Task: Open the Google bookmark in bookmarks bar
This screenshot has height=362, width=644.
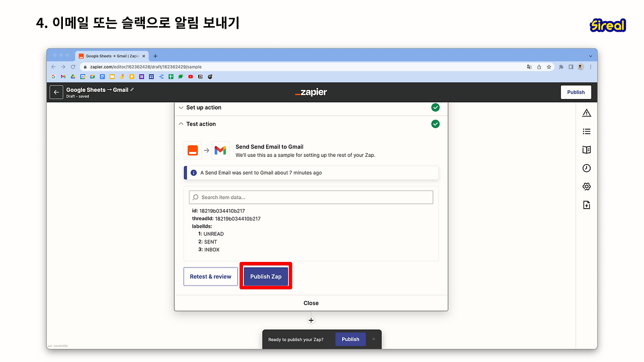Action: point(54,77)
